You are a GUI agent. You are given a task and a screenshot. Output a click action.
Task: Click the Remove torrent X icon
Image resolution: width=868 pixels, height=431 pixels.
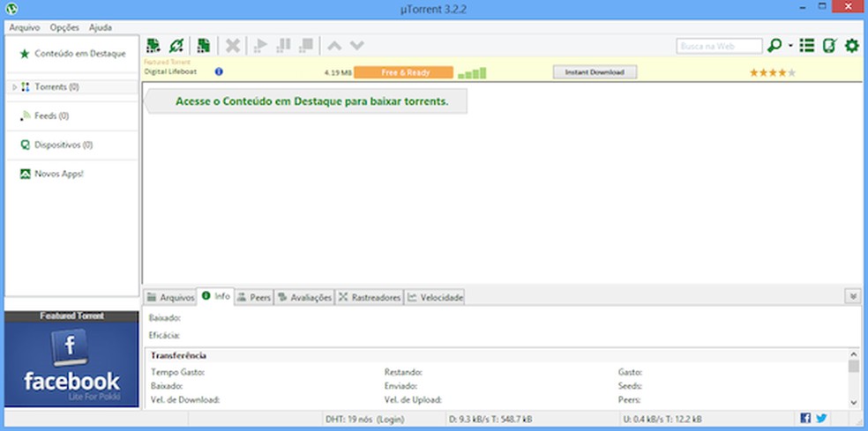coord(233,46)
